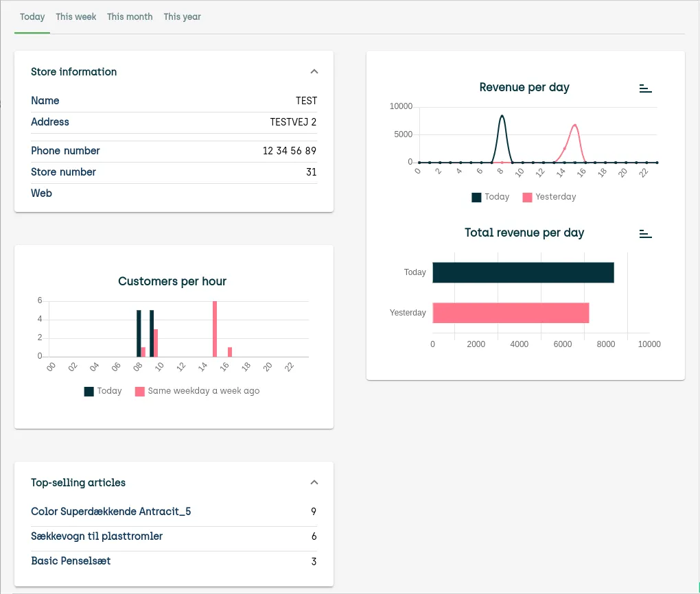Viewport: 700px width, 594px height.
Task: Select Color Superdækkende Antracit_5 article row
Action: click(x=174, y=512)
